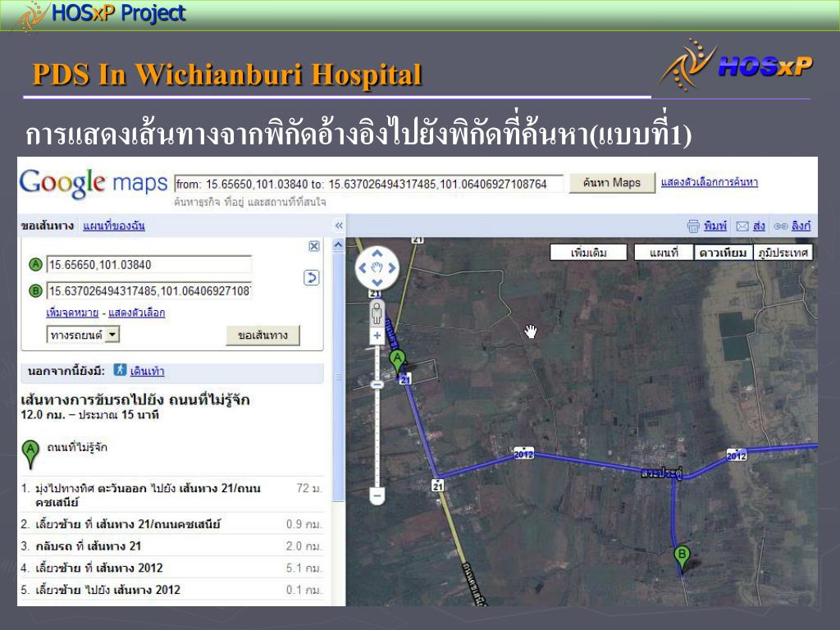Click the hand icon in pan control center
This screenshot has height=630, width=840.
(x=377, y=268)
